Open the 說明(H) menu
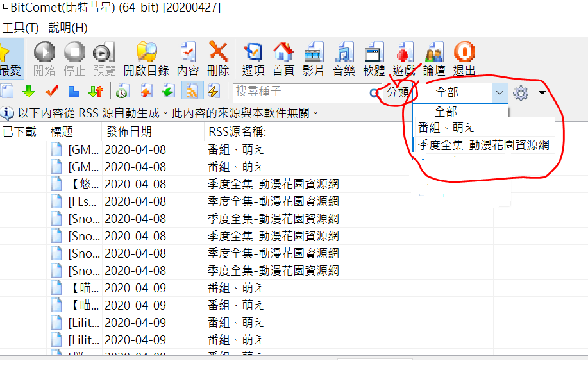This screenshot has width=588, height=377. click(x=68, y=28)
